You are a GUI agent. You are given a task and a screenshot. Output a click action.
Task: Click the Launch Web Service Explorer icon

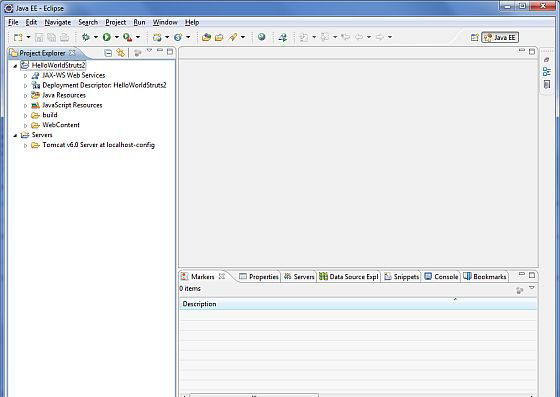[x=283, y=37]
